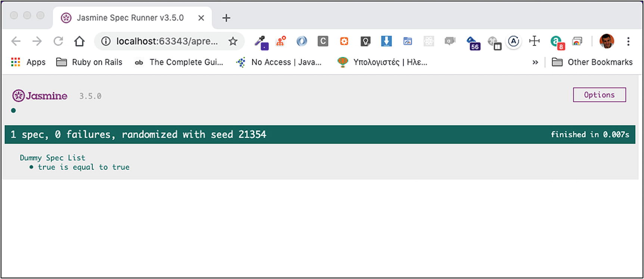The height and width of the screenshot is (279, 644).
Task: Open the orange sitemap extension
Action: [281, 41]
